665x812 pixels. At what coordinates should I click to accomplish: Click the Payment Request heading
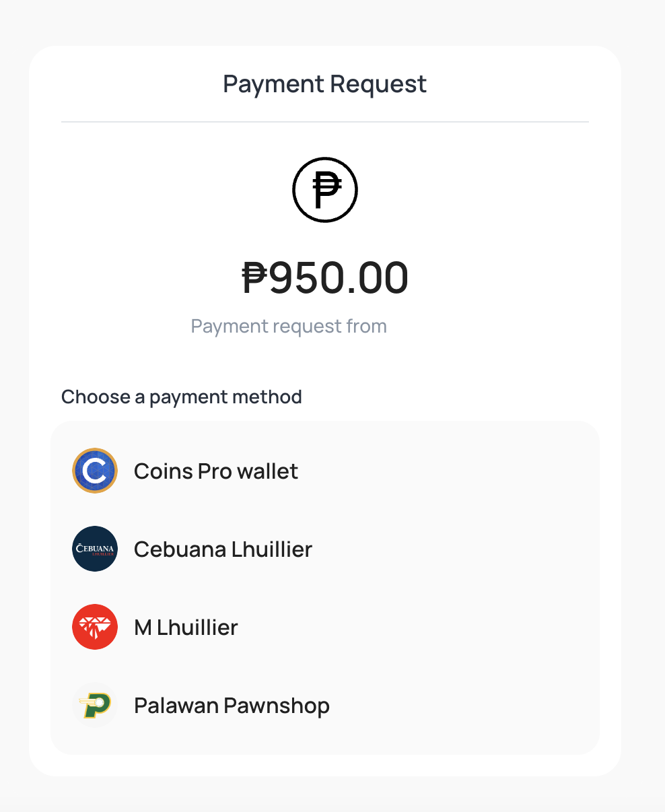coord(324,84)
